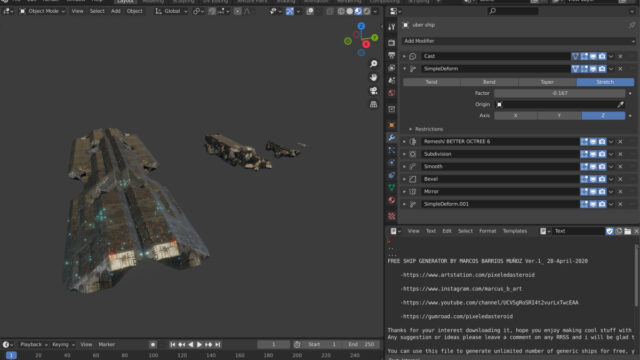Open the World properties tab
This screenshot has height=360, width=640.
pos(391,93)
